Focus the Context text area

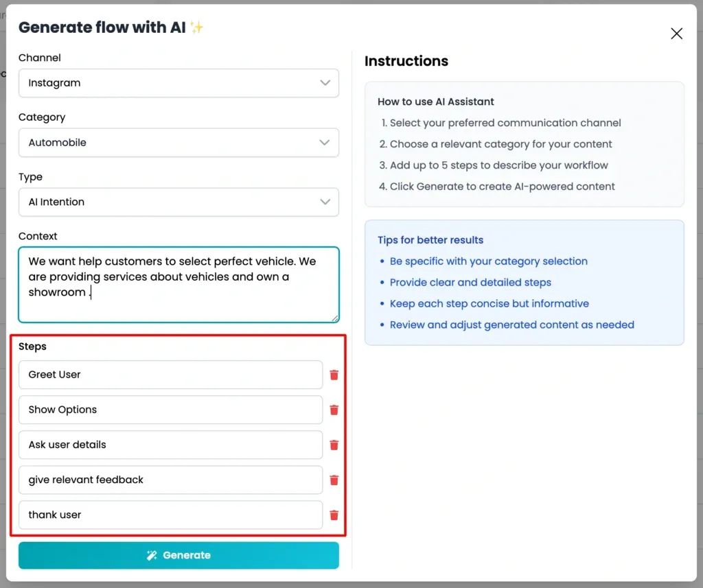tap(178, 285)
